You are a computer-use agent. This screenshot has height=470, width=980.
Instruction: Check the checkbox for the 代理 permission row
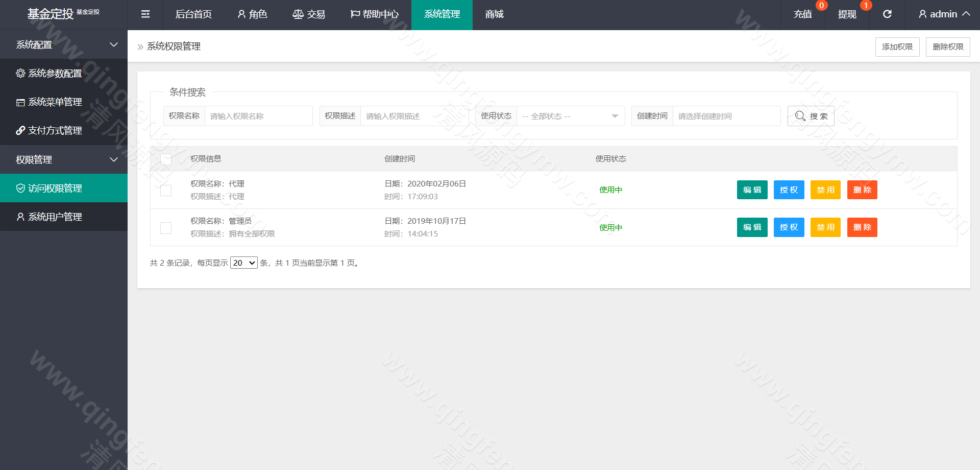coord(165,190)
